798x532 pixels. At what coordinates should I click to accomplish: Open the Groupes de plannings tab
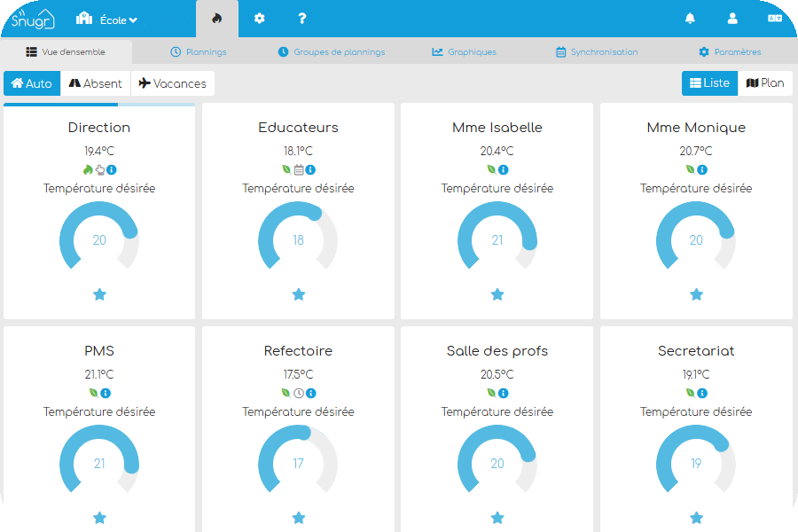point(332,52)
